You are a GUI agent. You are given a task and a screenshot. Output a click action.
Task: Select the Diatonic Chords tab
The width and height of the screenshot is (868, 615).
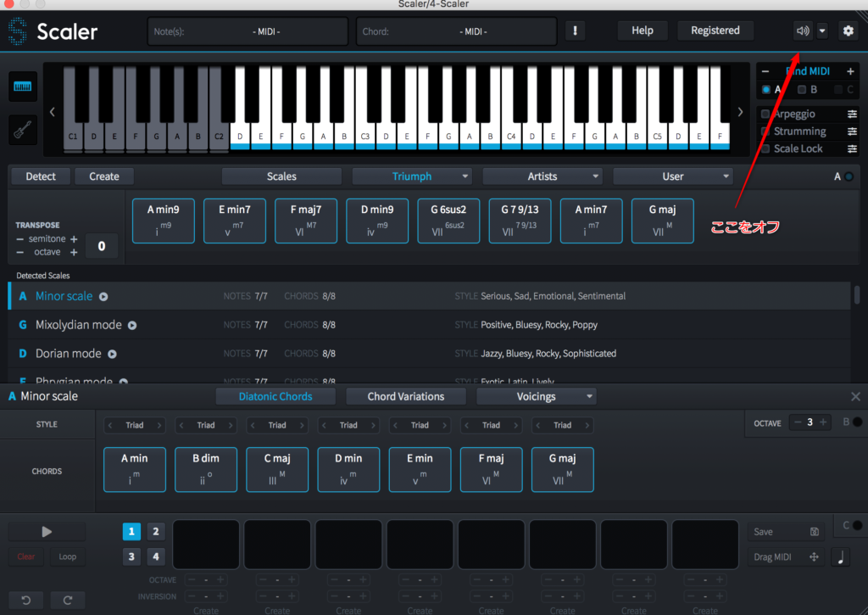(x=275, y=396)
